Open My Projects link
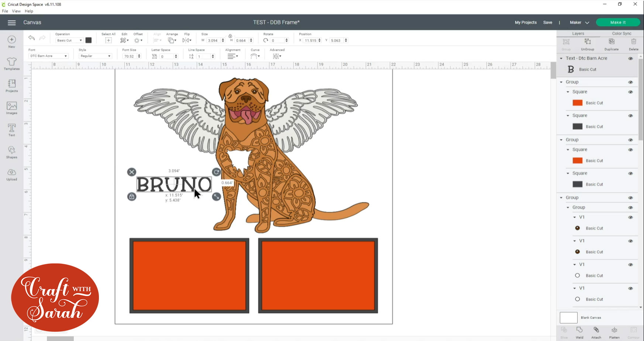The width and height of the screenshot is (644, 341). click(526, 23)
